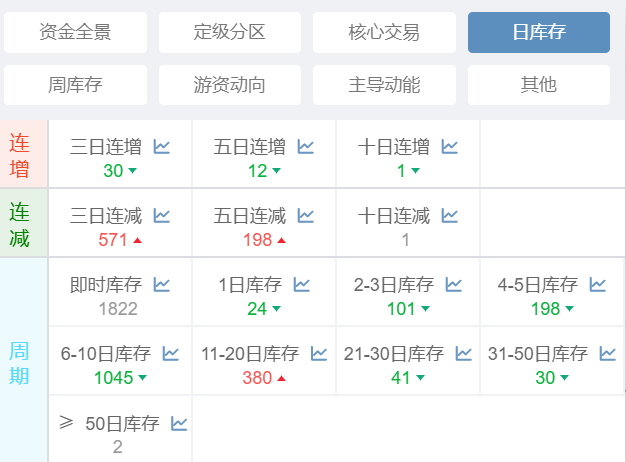Screen dimensions: 626x462
Task: Open chart icon beside 三日连减
Action: click(x=161, y=215)
